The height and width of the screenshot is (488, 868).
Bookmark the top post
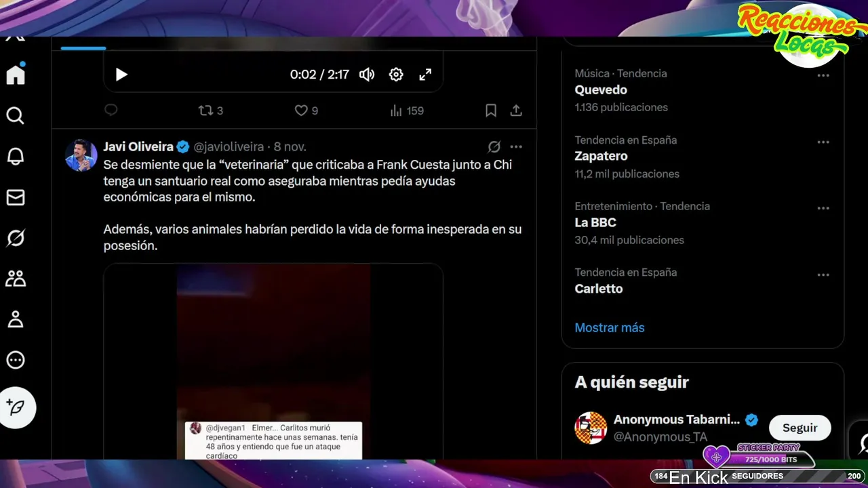491,110
